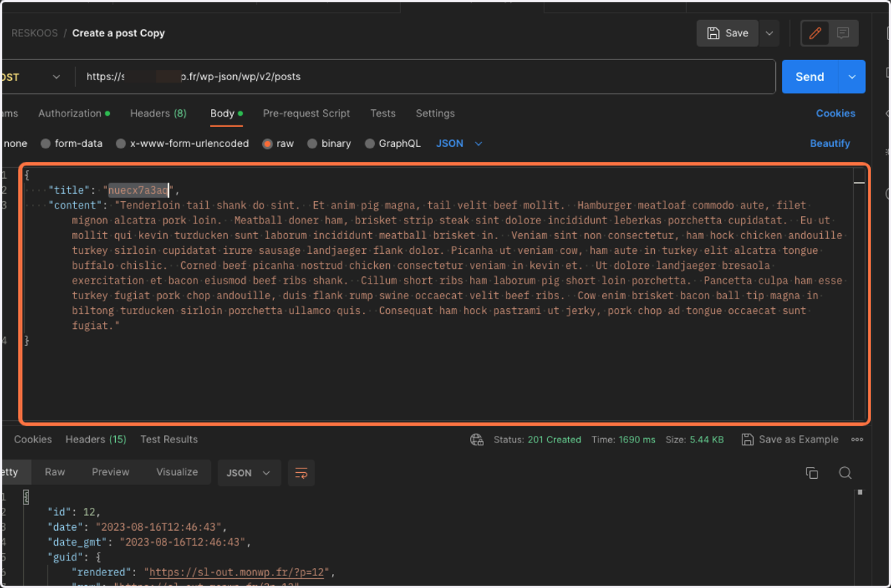Open the response JSON format dropdown

pyautogui.click(x=249, y=473)
